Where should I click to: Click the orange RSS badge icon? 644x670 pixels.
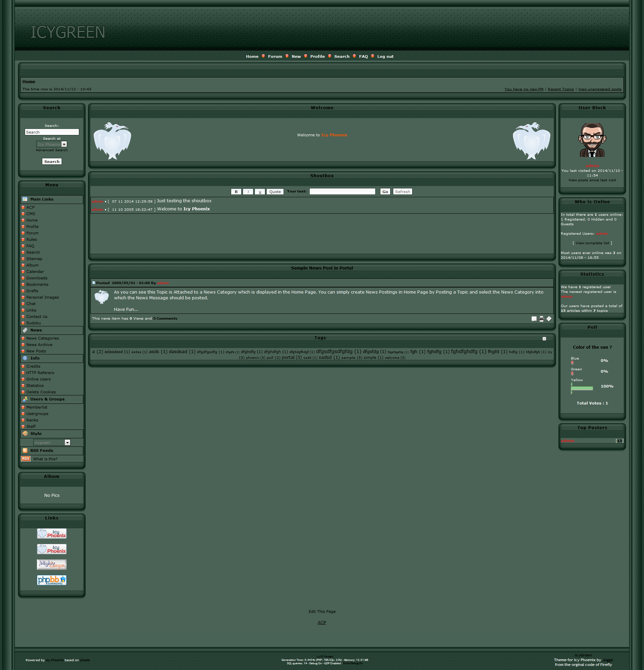26,459
